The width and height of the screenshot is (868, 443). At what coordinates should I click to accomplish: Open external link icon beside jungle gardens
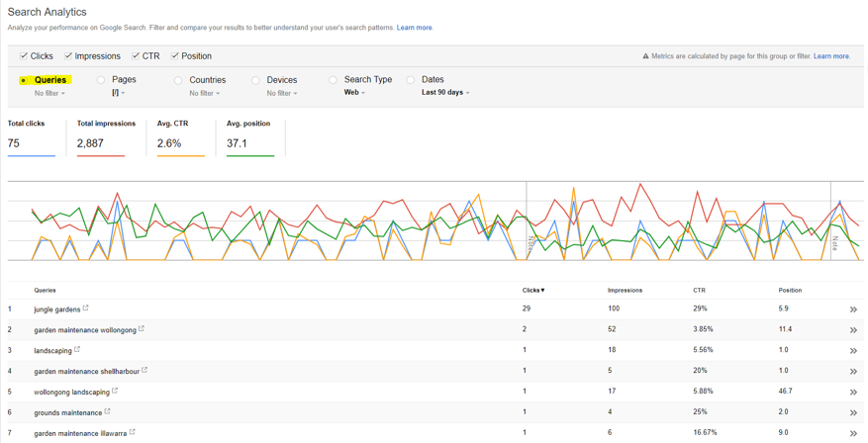pyautogui.click(x=86, y=309)
